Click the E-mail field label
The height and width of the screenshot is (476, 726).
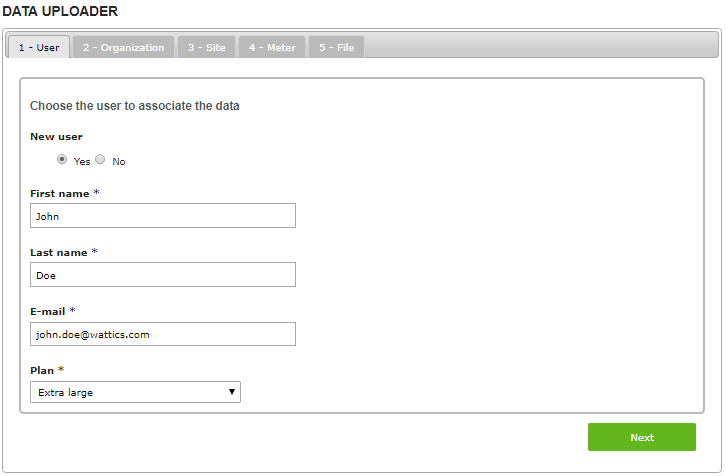47,312
